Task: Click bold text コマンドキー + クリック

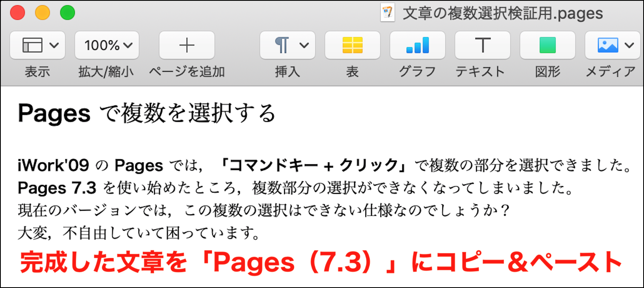Action: (x=314, y=165)
